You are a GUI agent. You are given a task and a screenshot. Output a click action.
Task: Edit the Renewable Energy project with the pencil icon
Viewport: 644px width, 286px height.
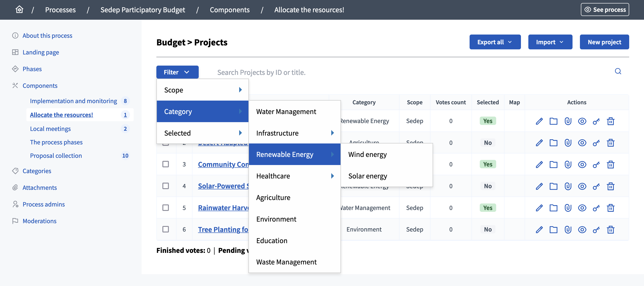539,121
